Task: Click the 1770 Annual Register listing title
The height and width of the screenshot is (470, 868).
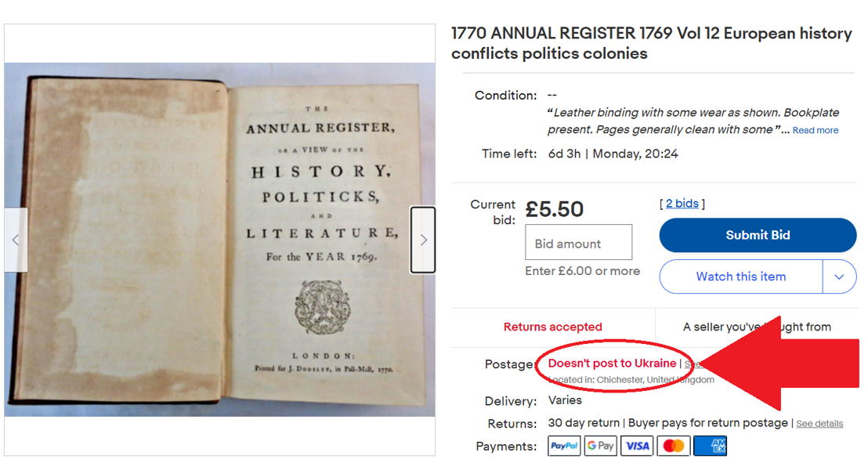Action: point(651,43)
